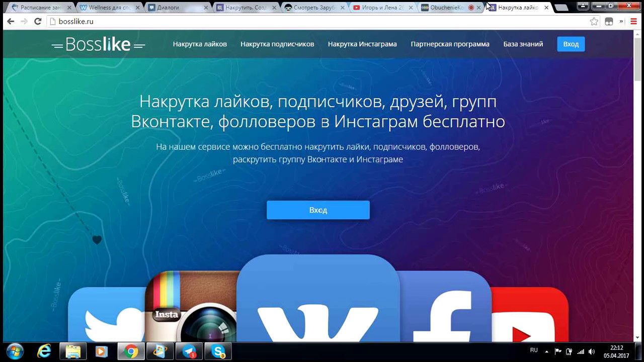Image resolution: width=644 pixels, height=362 pixels.
Task: Open Telegram from the taskbar
Action: click(x=189, y=351)
